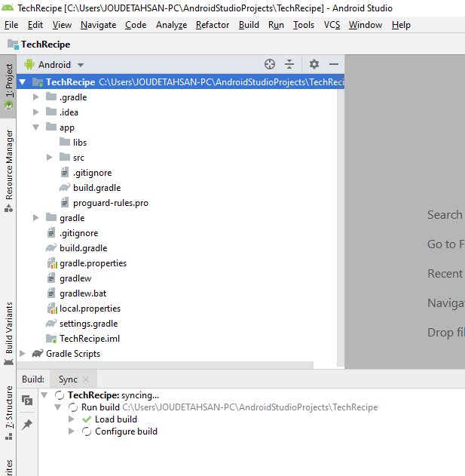Click the app build.gradle elephant icon
Screen dimensions: 465x476
tap(65, 188)
